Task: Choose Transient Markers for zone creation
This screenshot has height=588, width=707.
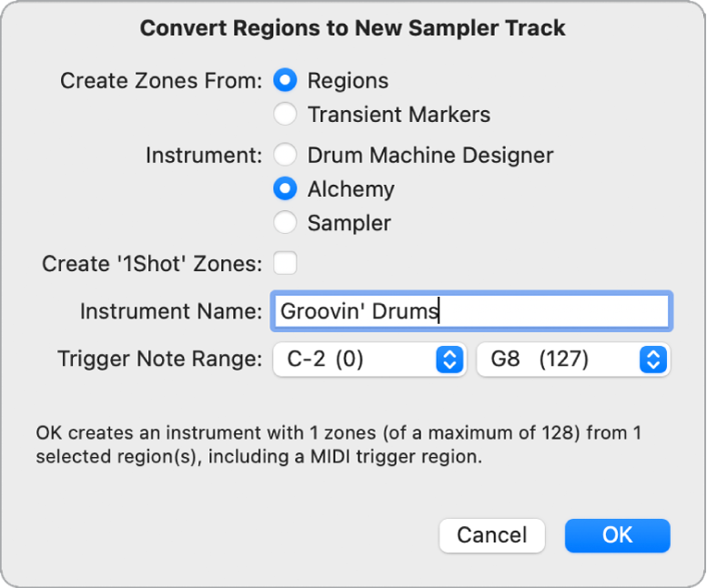Action: tap(286, 115)
